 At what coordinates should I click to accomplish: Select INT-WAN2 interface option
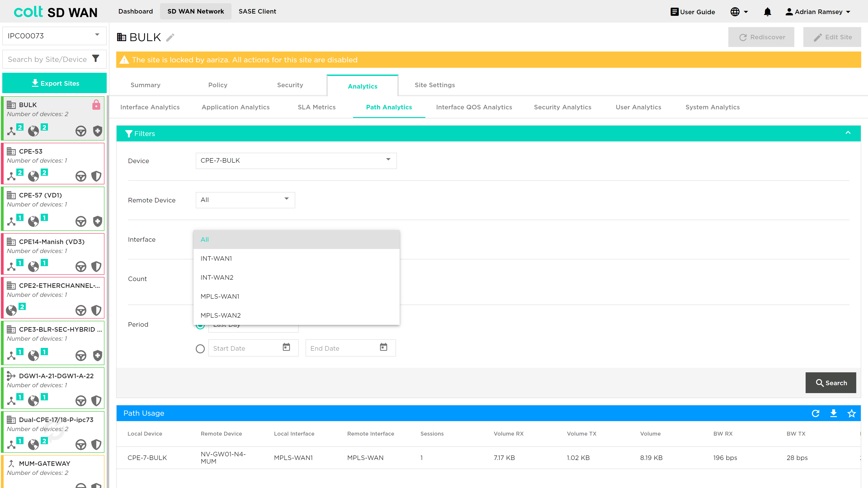(x=296, y=277)
